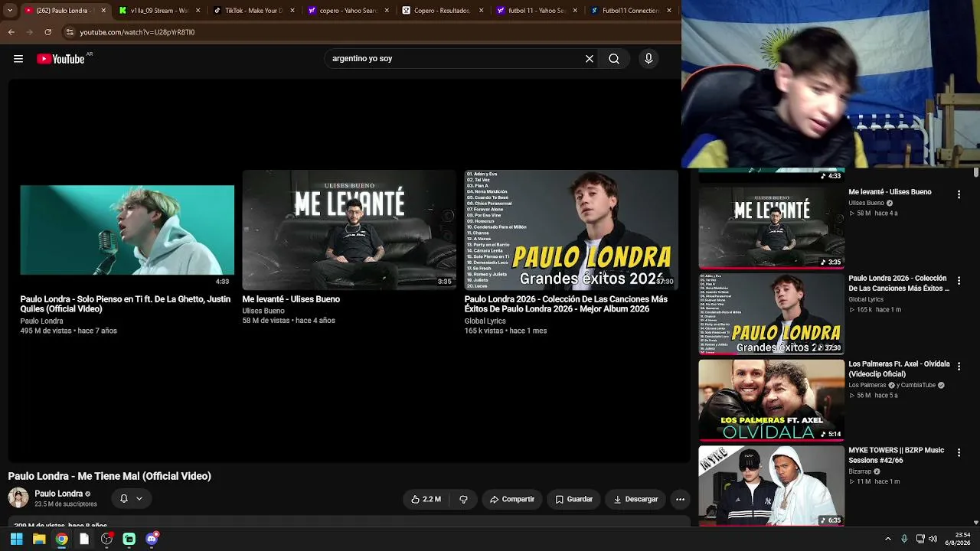The image size is (980, 551).
Task: Open options for the Me levanté sidebar video
Action: pos(959,195)
